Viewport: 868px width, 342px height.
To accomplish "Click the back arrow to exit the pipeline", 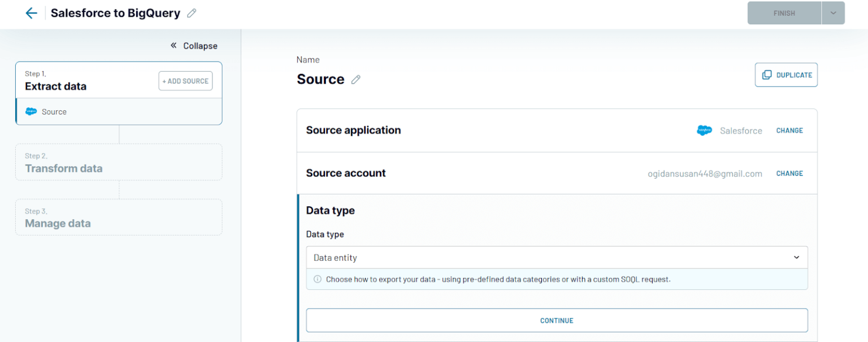I will pos(31,12).
